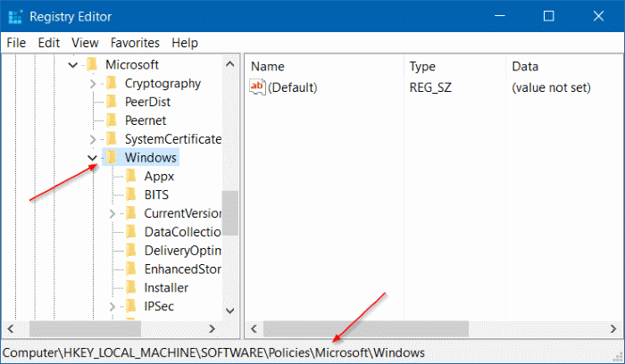This screenshot has height=364, width=625.
Task: Click tree pane horizontal scrollbar thumb
Action: pyautogui.click(x=85, y=328)
